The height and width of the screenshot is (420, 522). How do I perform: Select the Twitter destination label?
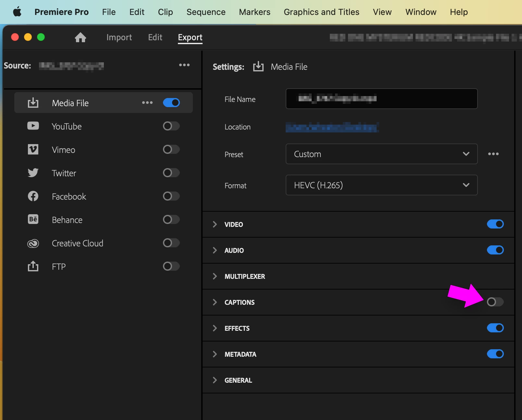point(64,173)
